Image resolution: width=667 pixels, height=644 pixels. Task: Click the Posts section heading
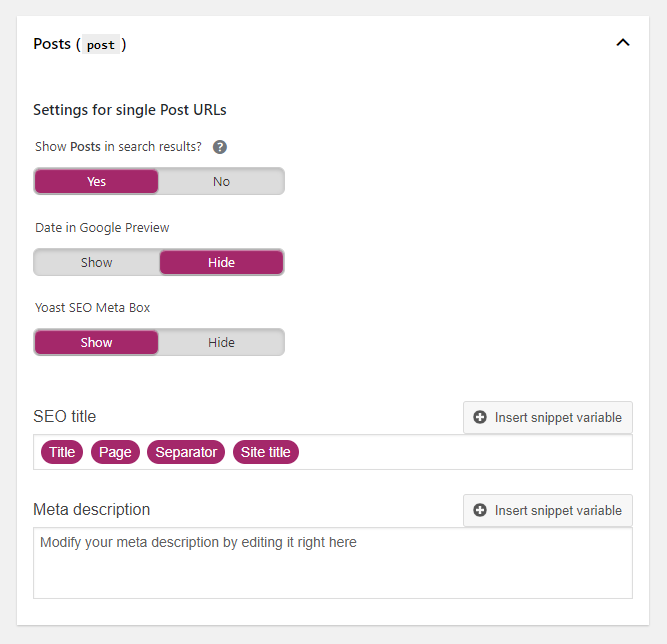(x=80, y=44)
